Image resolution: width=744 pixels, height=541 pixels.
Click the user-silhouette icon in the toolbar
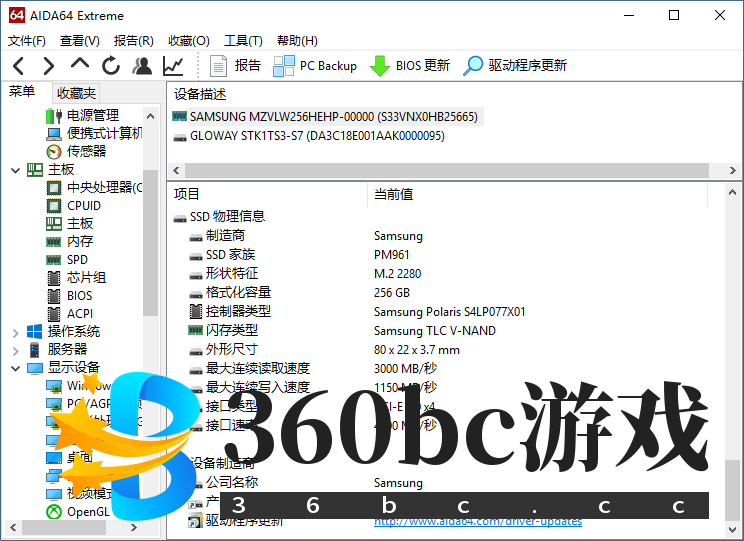pos(142,66)
